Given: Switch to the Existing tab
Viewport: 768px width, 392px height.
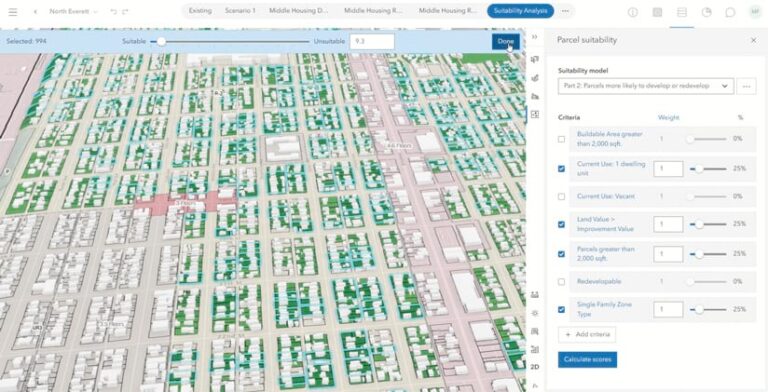Looking at the screenshot, I should pyautogui.click(x=200, y=11).
